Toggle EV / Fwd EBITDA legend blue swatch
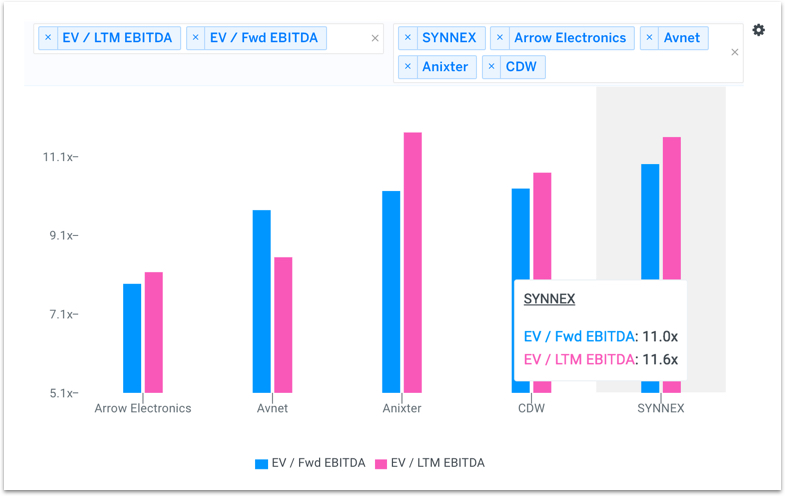This screenshot has width=785, height=496. click(x=261, y=464)
